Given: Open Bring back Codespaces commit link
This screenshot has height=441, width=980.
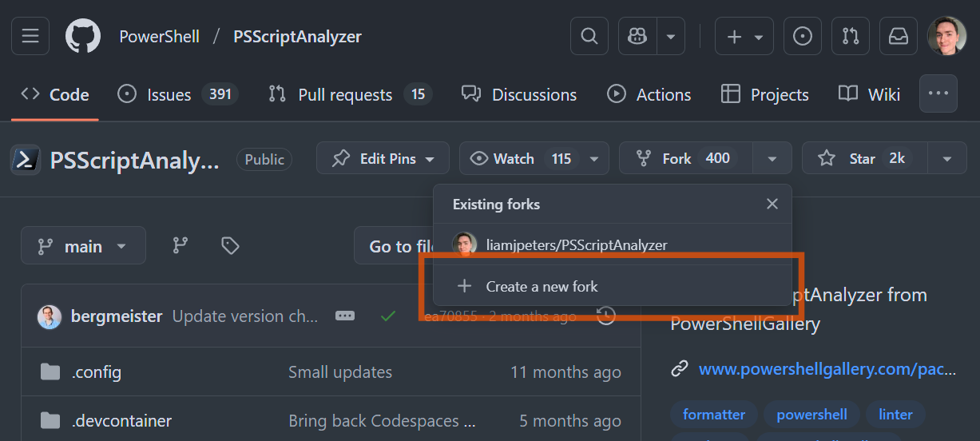Looking at the screenshot, I should pos(383,421).
